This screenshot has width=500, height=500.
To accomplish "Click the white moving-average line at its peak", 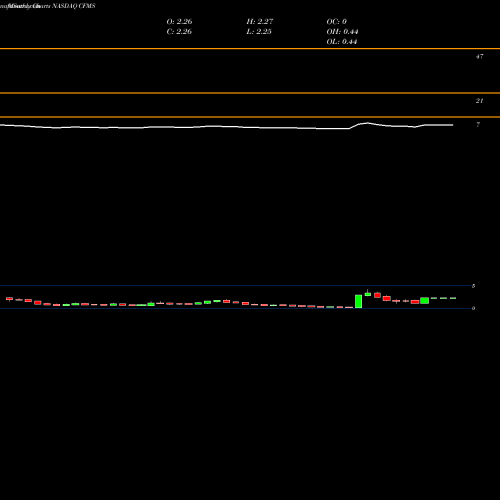I will click(367, 123).
